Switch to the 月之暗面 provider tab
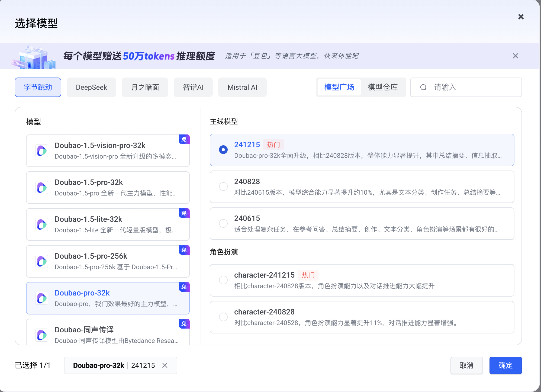 [145, 87]
